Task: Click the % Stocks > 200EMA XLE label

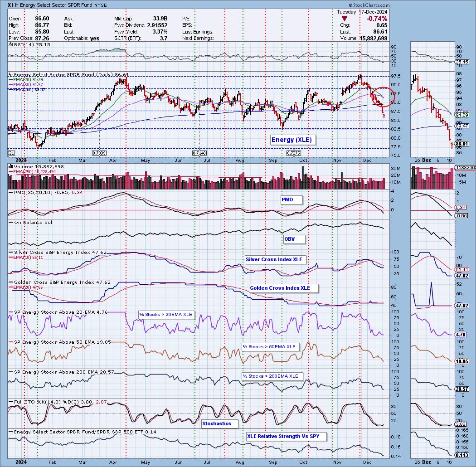Action: pos(272,376)
